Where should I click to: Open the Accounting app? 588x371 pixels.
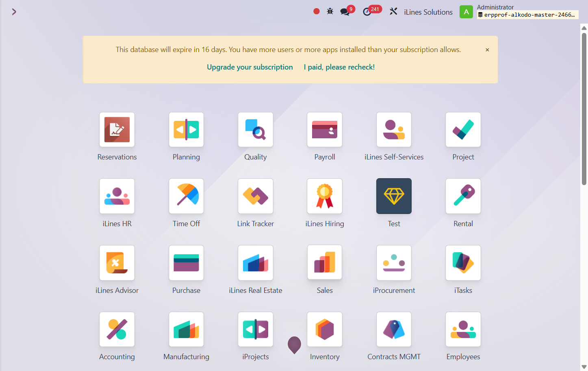pos(117,330)
